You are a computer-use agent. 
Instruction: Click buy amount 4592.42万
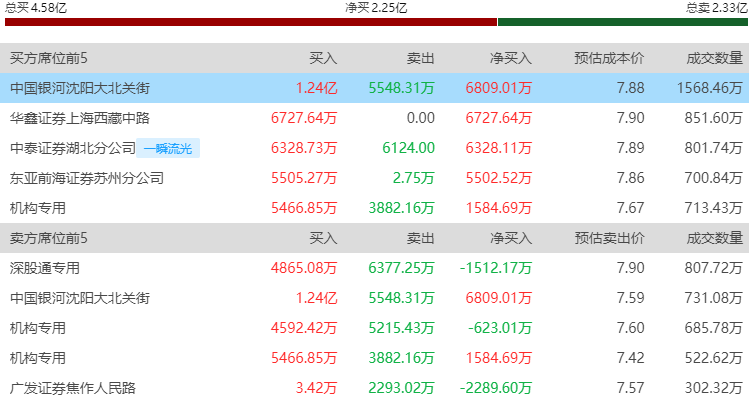click(304, 328)
